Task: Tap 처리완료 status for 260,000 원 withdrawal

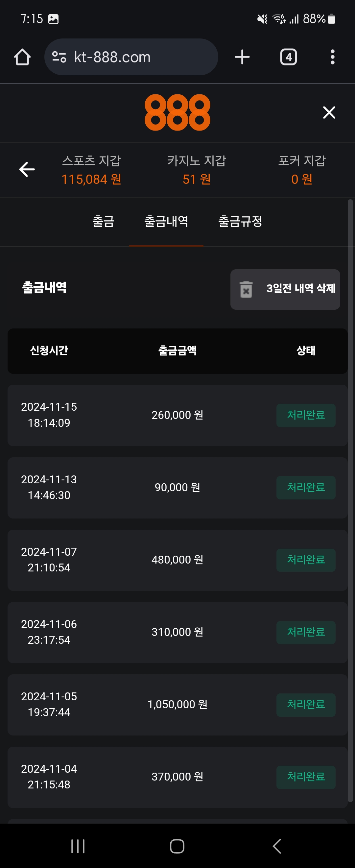Action: pos(305,415)
